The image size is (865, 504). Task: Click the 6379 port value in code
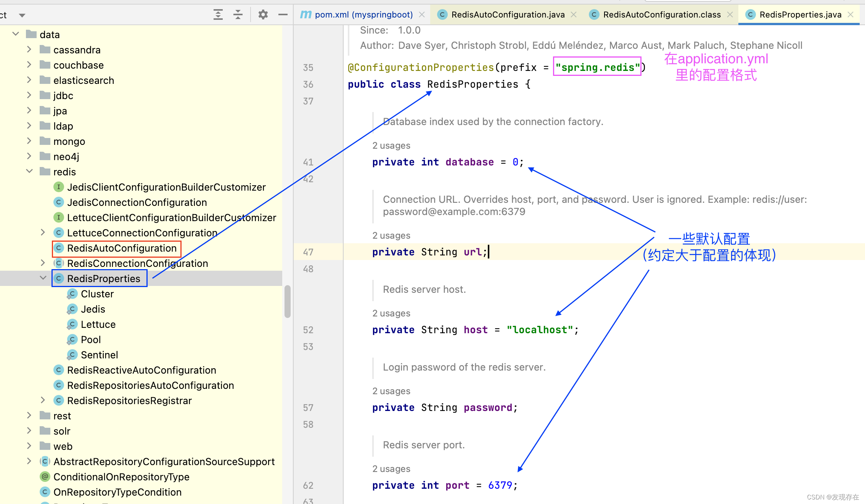[x=500, y=485]
